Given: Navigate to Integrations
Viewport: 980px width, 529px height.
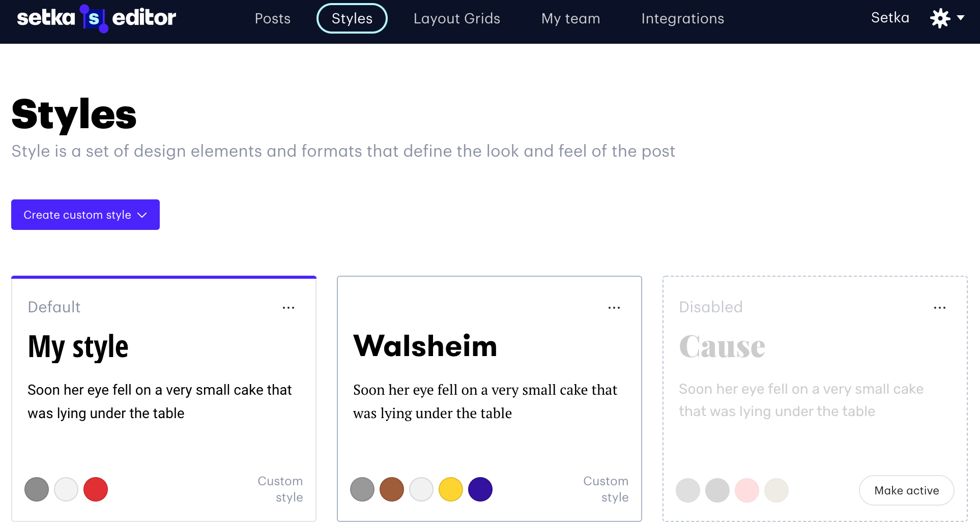Looking at the screenshot, I should 682,18.
